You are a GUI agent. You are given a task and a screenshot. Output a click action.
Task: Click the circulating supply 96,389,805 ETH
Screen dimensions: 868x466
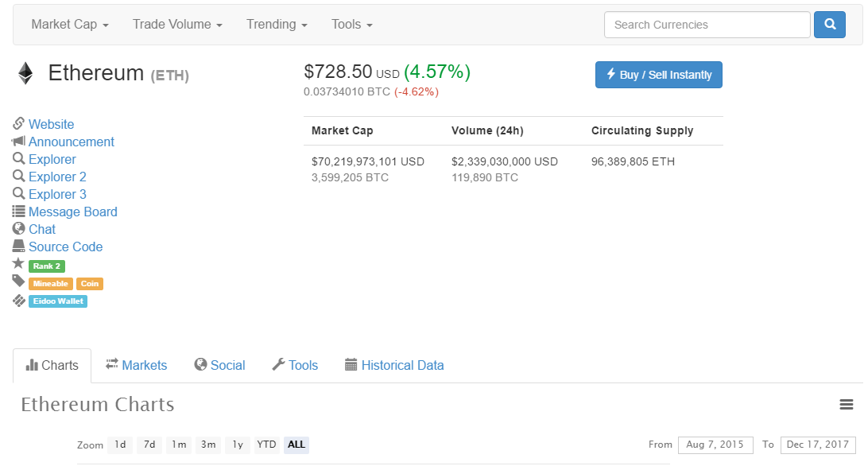(634, 161)
